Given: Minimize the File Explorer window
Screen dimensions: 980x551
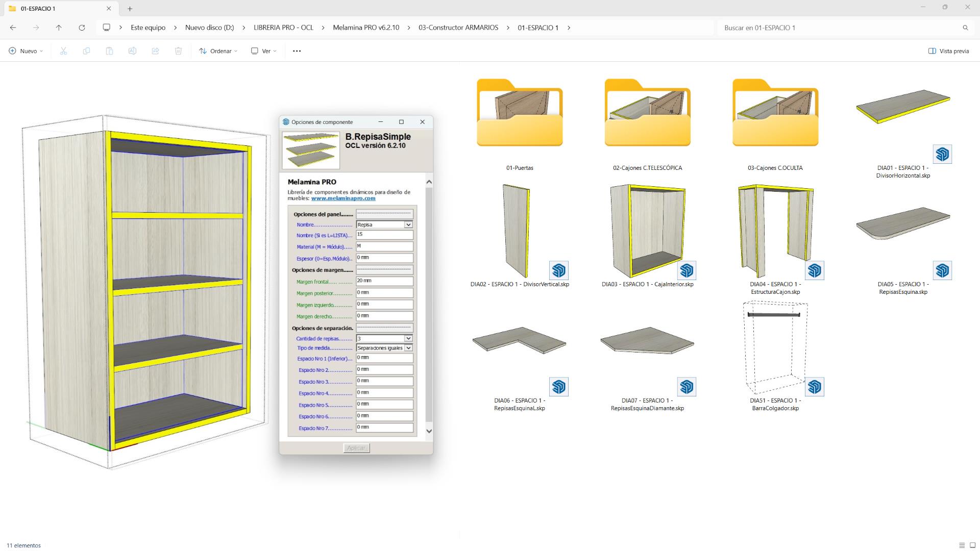Looking at the screenshot, I should tap(923, 7).
